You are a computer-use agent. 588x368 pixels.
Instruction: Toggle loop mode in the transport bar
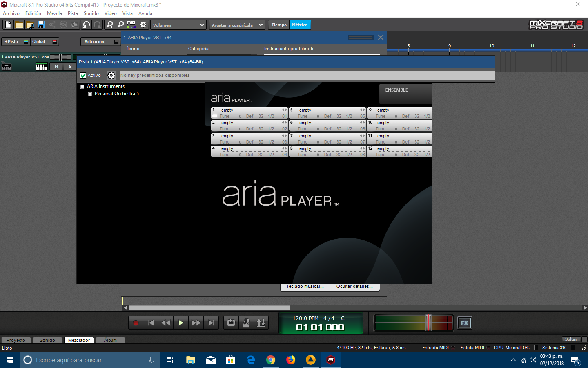click(231, 323)
